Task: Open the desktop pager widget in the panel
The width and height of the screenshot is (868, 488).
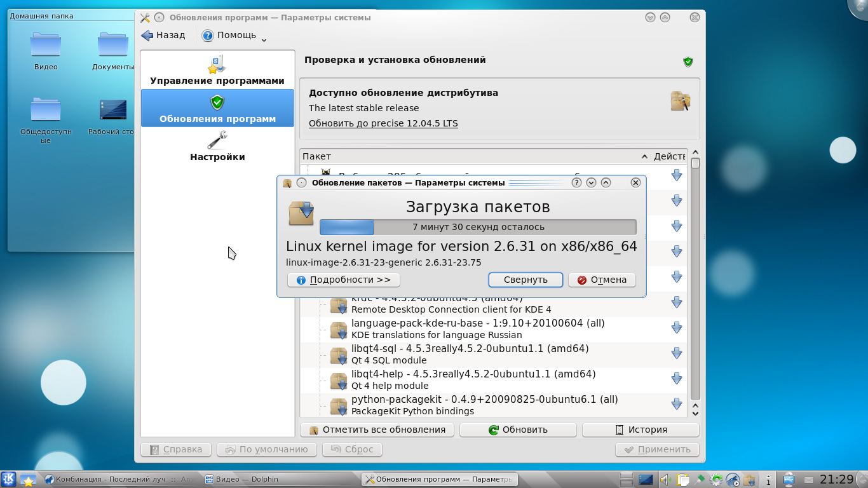Action: pos(627,480)
